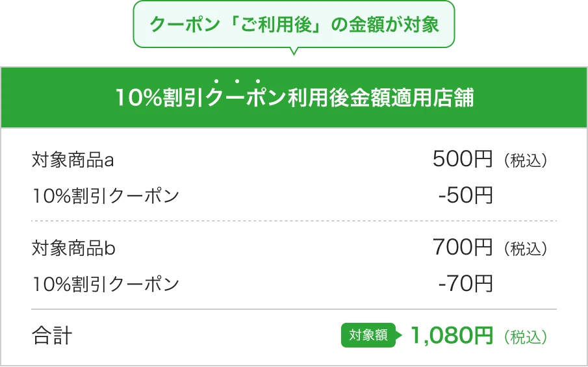The width and height of the screenshot is (588, 367).
Task: Click the -50円 discount amount
Action: click(x=465, y=196)
